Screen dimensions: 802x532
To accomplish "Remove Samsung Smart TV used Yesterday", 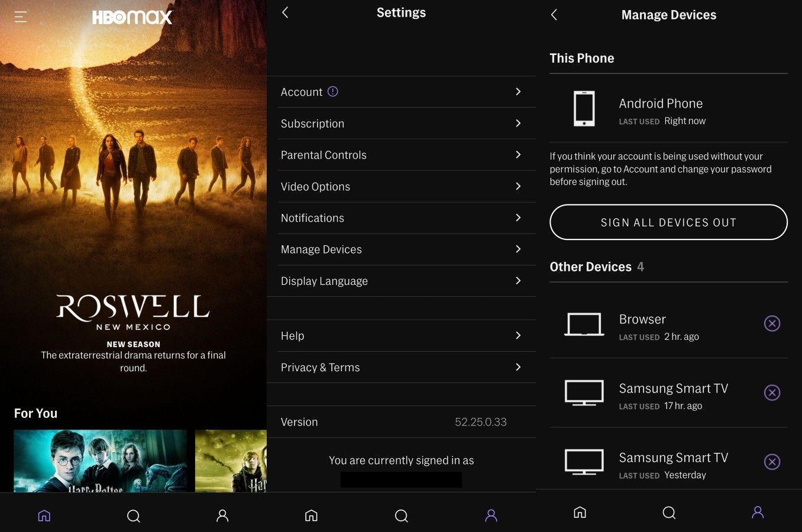I will click(x=772, y=462).
